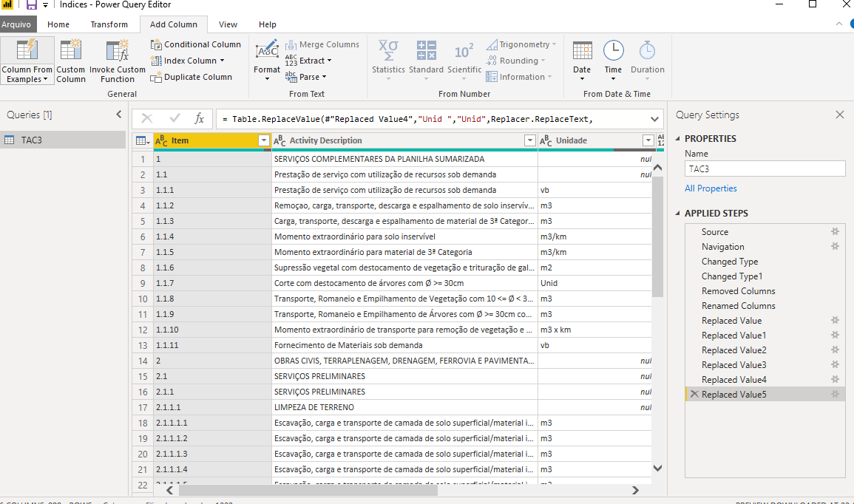The width and height of the screenshot is (854, 504).
Task: Open Index Column options
Action: pyautogui.click(x=188, y=61)
